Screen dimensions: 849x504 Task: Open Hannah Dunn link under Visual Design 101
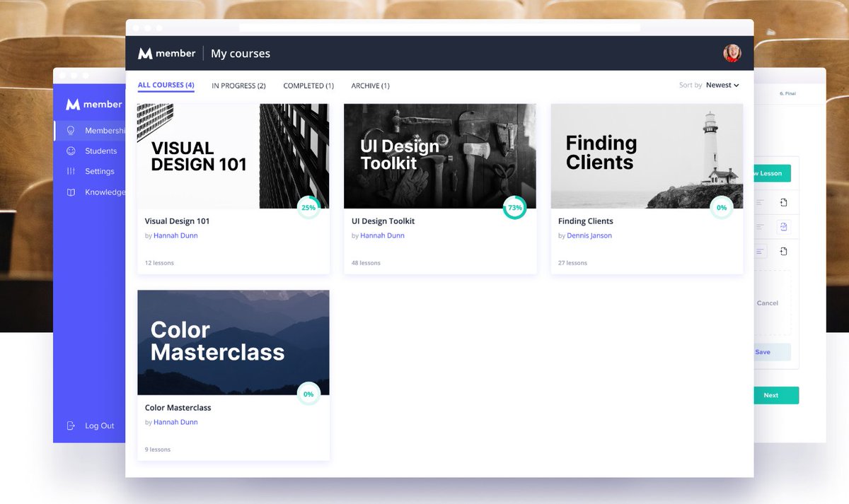tap(175, 235)
